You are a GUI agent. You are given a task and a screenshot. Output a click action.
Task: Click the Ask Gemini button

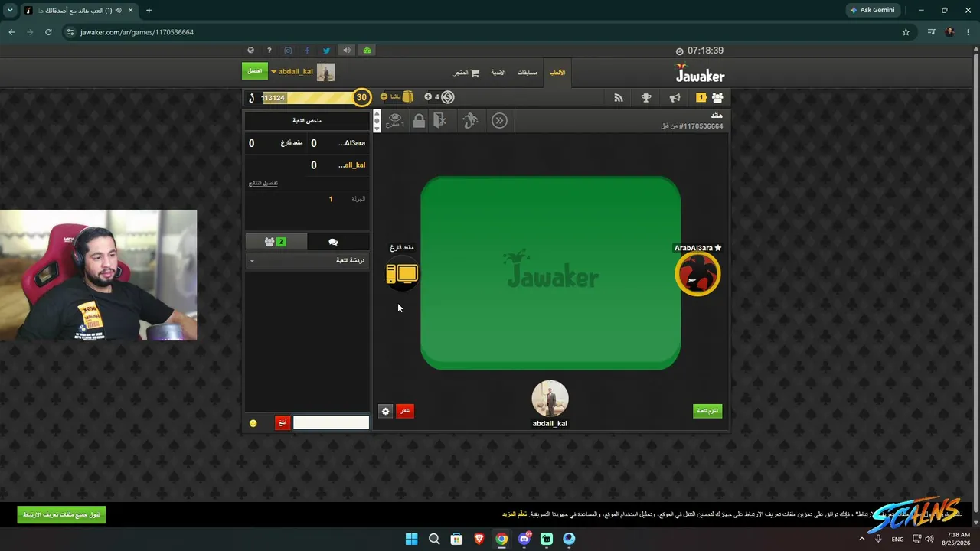coord(872,10)
